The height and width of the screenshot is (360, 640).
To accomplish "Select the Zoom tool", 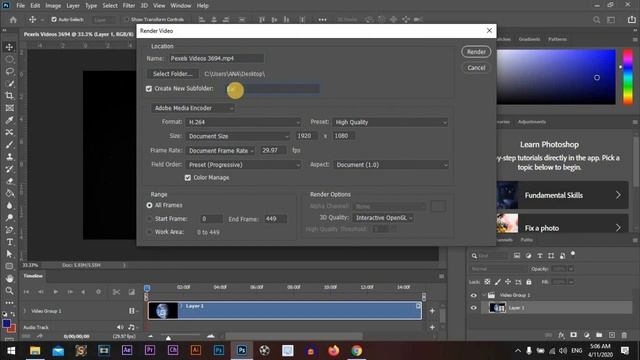I will click(x=9, y=291).
